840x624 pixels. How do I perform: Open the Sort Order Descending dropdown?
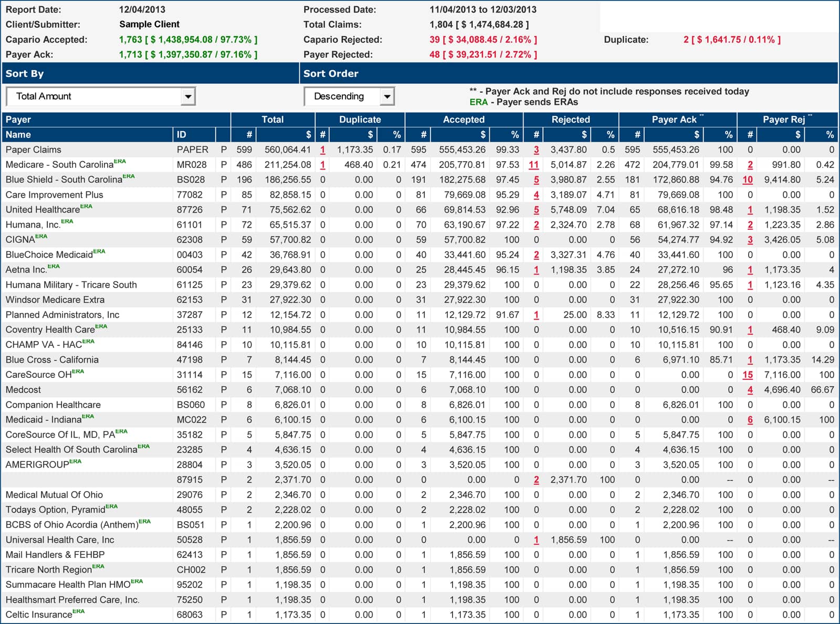coord(349,96)
